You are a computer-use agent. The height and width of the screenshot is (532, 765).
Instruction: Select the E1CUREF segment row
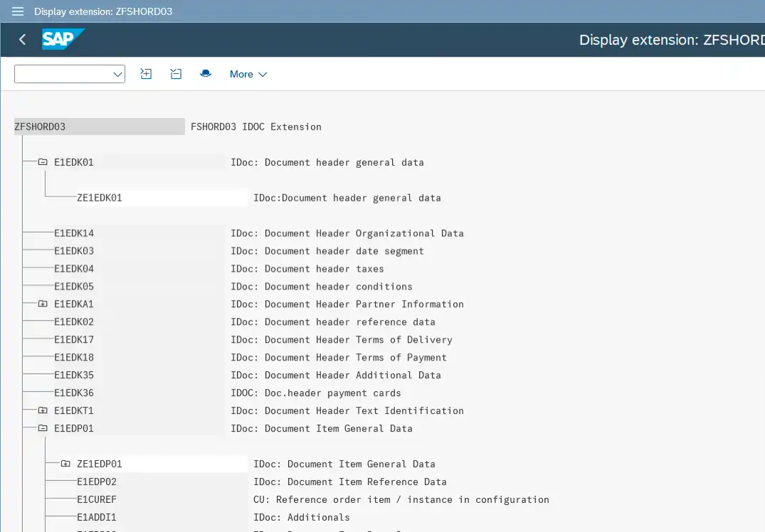(x=97, y=500)
